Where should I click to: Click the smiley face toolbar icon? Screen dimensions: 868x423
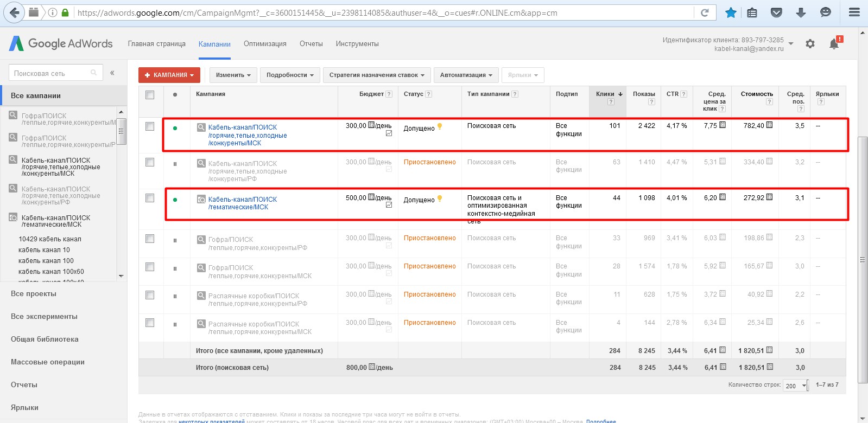click(825, 12)
